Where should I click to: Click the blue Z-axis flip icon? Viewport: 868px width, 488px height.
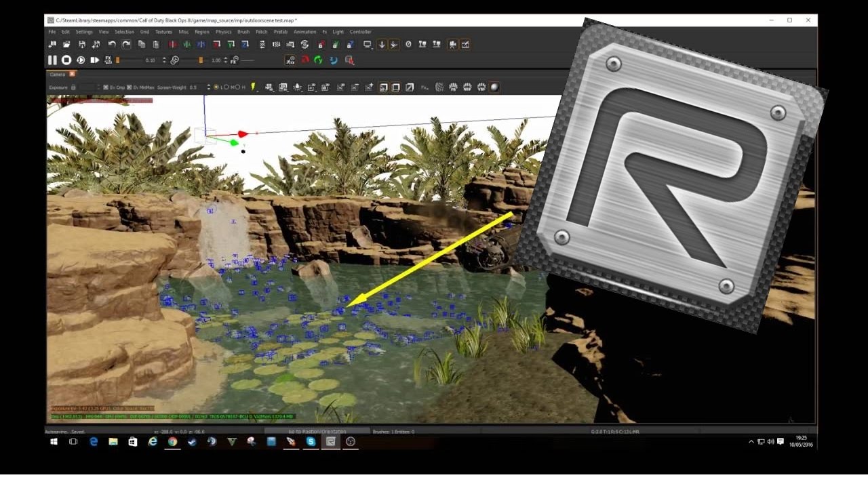(201, 44)
